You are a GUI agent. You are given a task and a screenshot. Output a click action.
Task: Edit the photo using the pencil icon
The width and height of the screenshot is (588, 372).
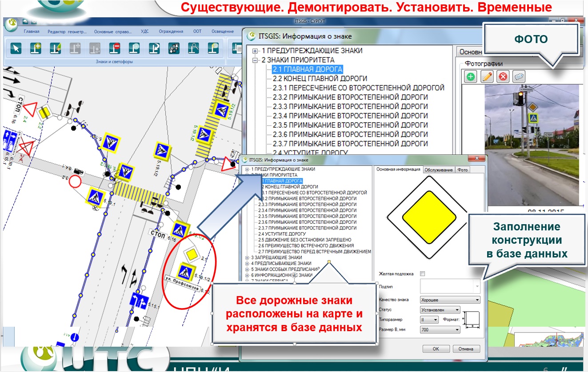pyautogui.click(x=487, y=77)
